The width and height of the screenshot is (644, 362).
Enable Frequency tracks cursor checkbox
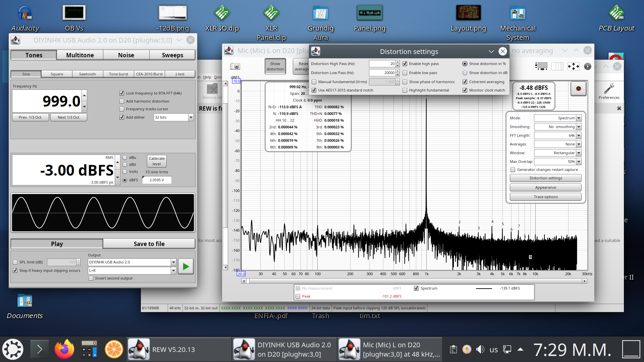pos(122,109)
